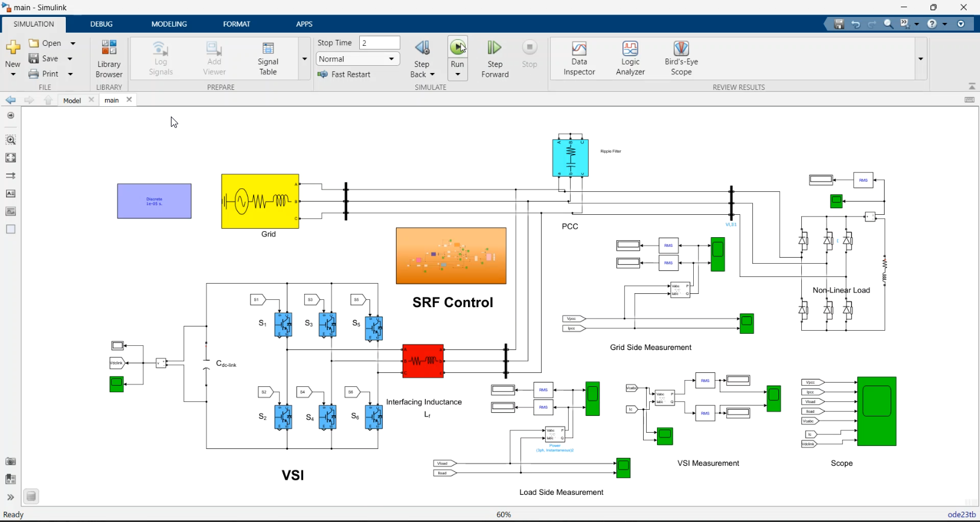Viewport: 980px width, 522px height.
Task: Click the back navigation arrow
Action: [x=11, y=100]
